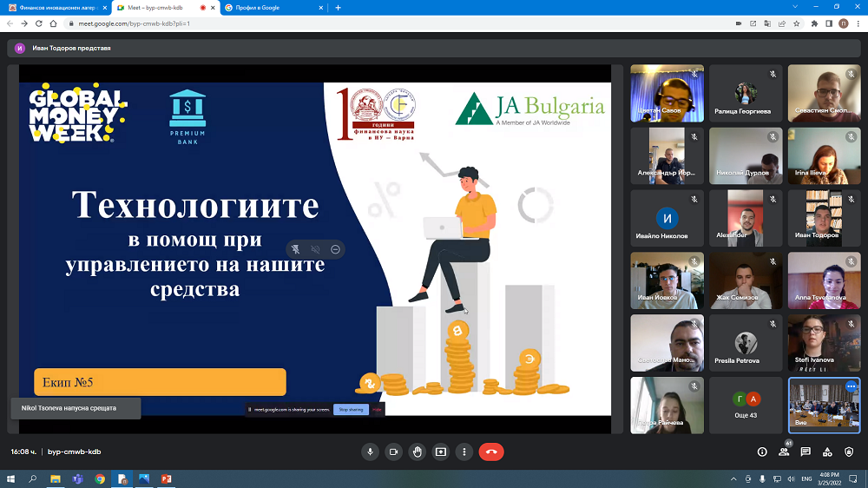The width and height of the screenshot is (868, 488).
Task: Remove presentation with minus circle overlay icon
Action: [x=335, y=249]
